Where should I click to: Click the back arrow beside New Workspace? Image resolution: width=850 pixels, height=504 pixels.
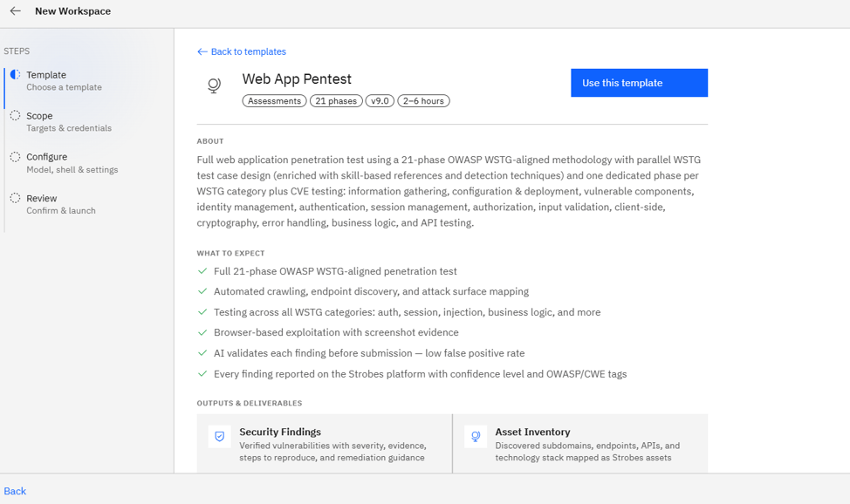coord(15,10)
